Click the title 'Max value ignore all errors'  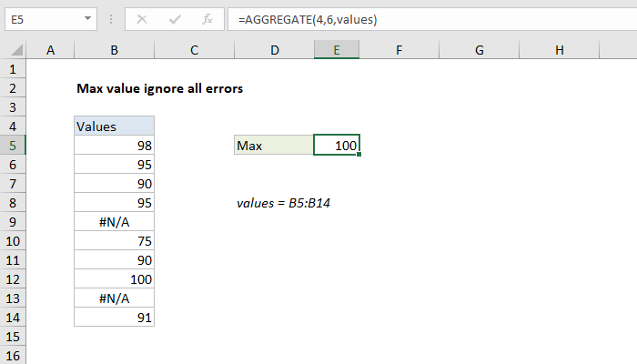coord(159,88)
